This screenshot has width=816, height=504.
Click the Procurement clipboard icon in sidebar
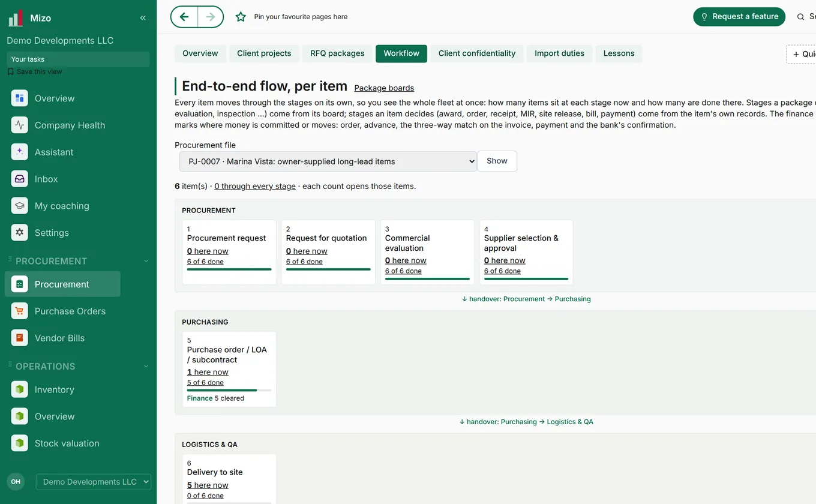(x=20, y=284)
